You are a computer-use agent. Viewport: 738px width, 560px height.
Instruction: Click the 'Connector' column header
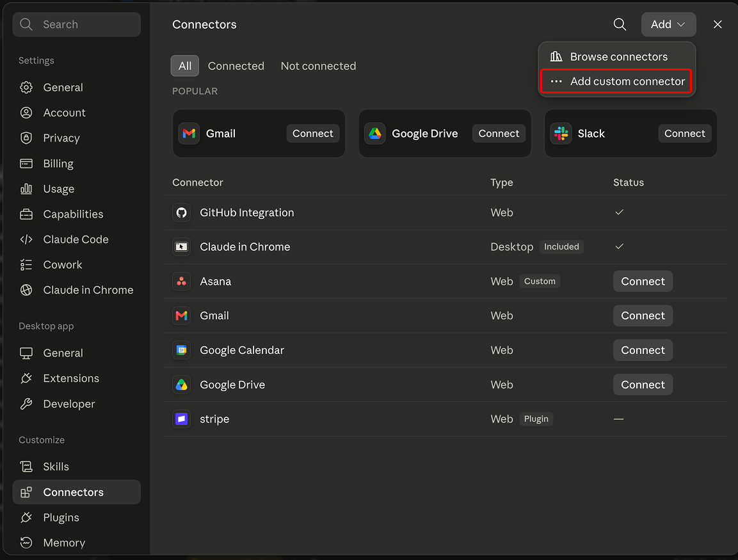pyautogui.click(x=198, y=182)
